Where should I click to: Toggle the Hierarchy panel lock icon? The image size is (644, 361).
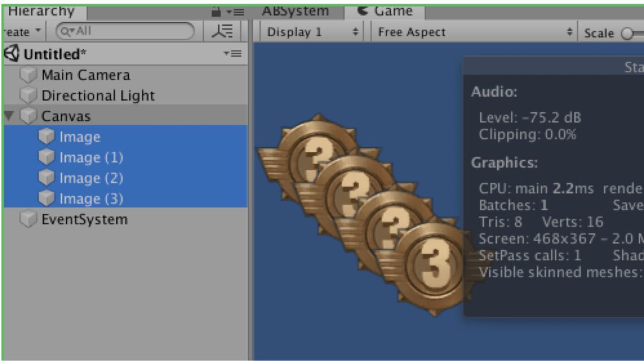(216, 12)
